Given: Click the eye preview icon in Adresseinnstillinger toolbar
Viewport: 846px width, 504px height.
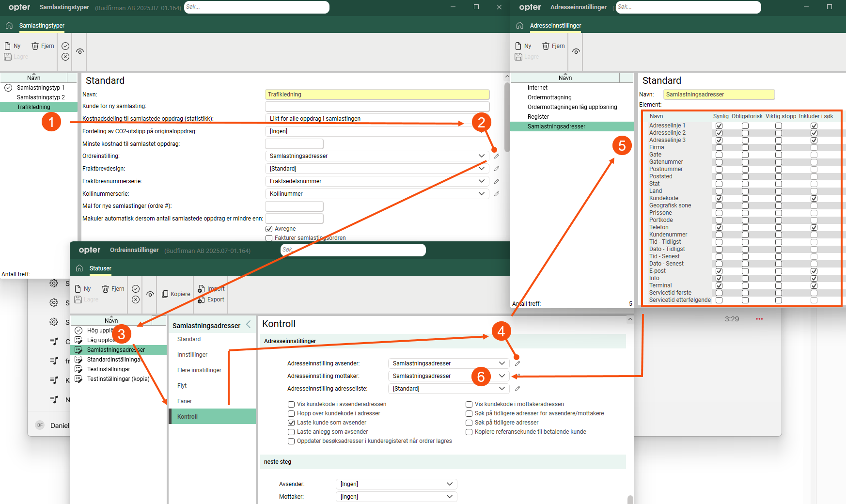Looking at the screenshot, I should 576,51.
